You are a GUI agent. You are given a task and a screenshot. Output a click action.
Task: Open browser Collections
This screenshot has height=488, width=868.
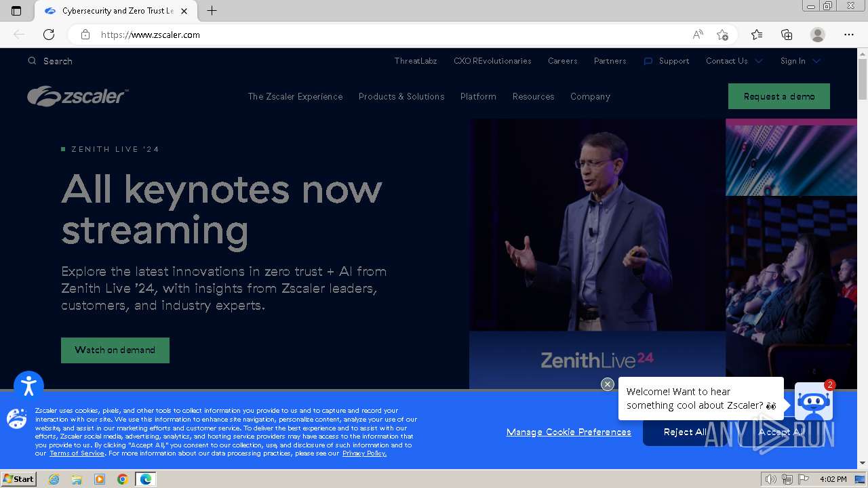[x=787, y=35]
